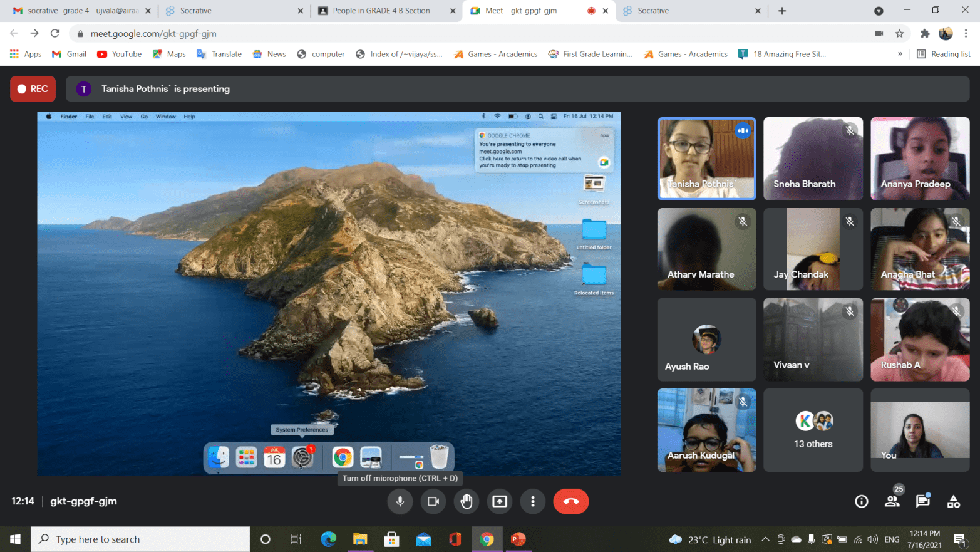Click Tanisha Pothnis video tile
The image size is (980, 552).
click(706, 159)
